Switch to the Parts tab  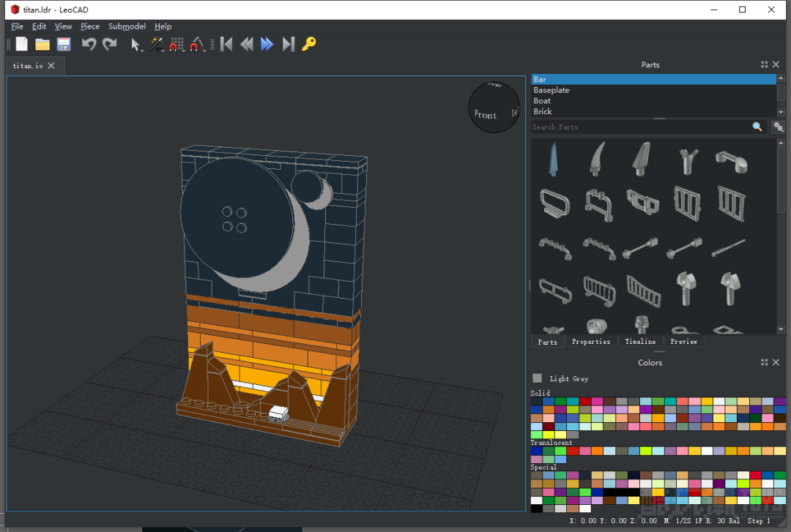(x=548, y=342)
